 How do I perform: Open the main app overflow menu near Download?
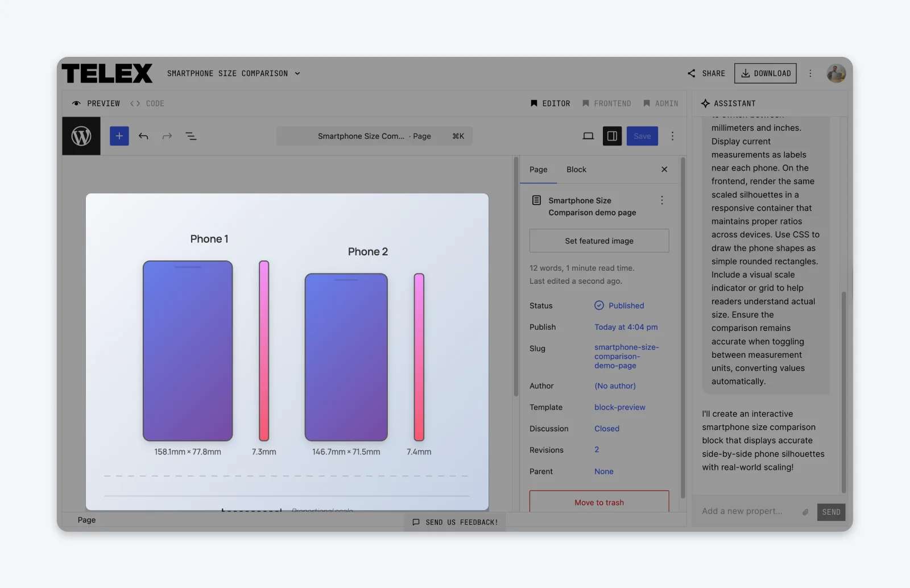pyautogui.click(x=810, y=73)
